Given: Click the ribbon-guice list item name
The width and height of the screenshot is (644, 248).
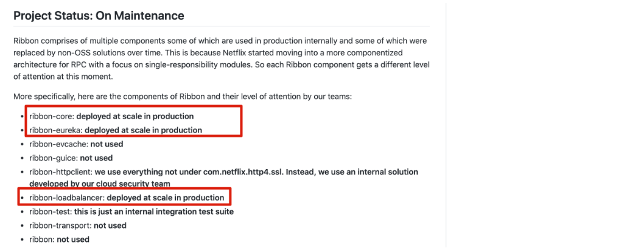Looking at the screenshot, I should (x=54, y=158).
